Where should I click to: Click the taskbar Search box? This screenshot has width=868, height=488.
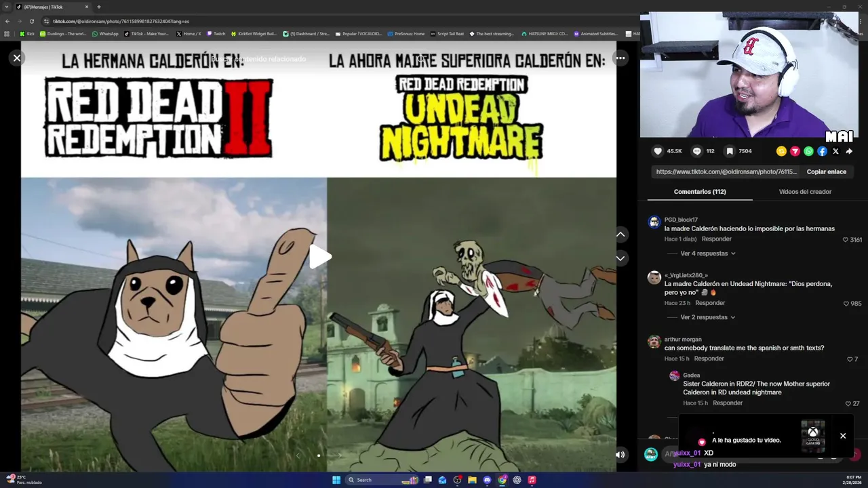click(x=382, y=480)
